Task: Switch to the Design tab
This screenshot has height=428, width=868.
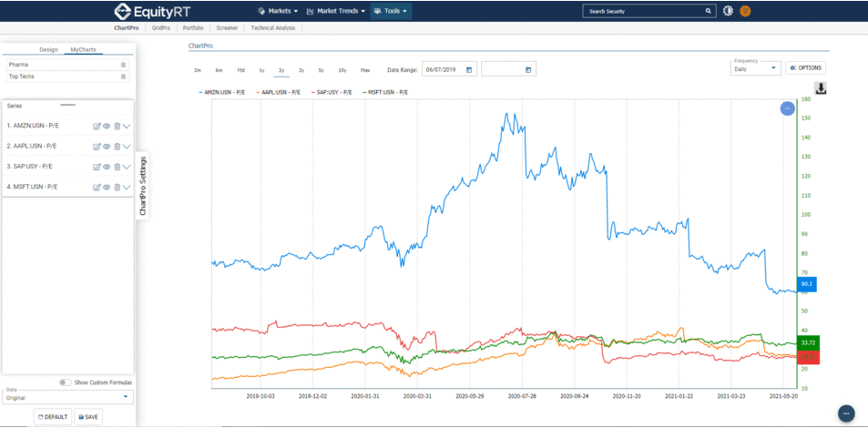Action: click(x=48, y=50)
